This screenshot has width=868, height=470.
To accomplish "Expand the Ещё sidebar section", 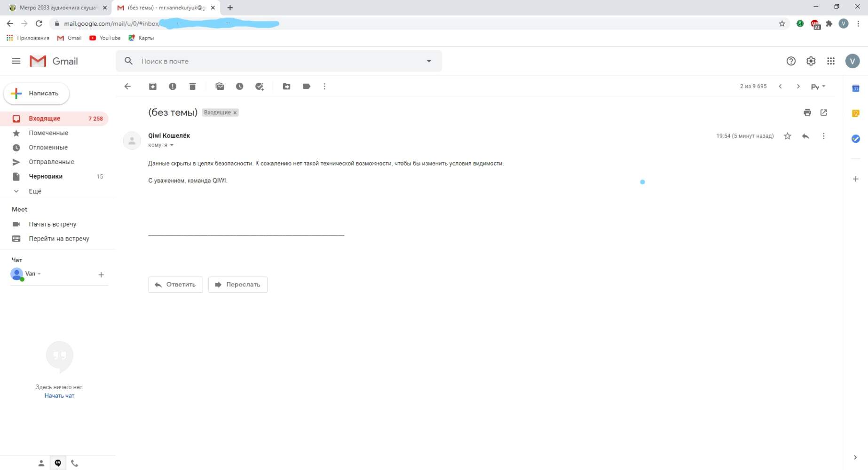I will [x=35, y=191].
